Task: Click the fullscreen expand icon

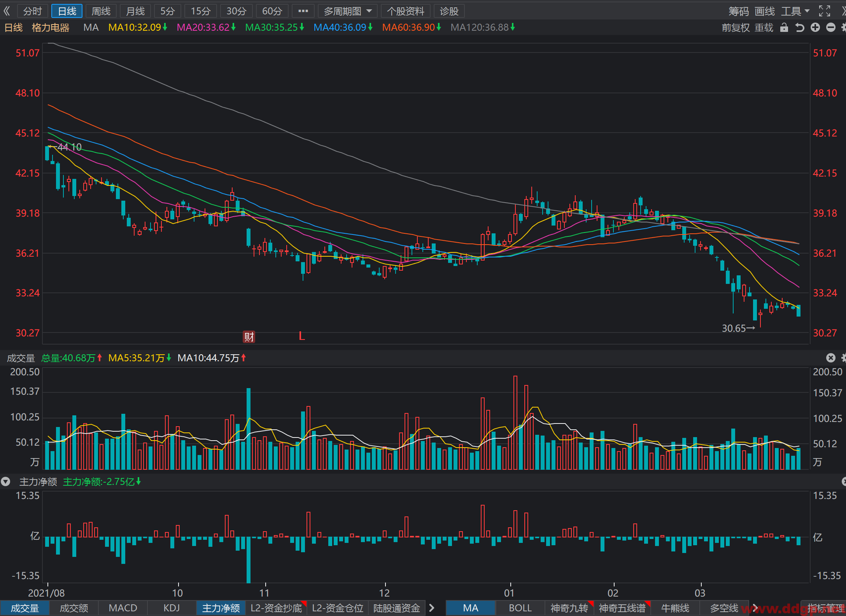Action: (824, 11)
